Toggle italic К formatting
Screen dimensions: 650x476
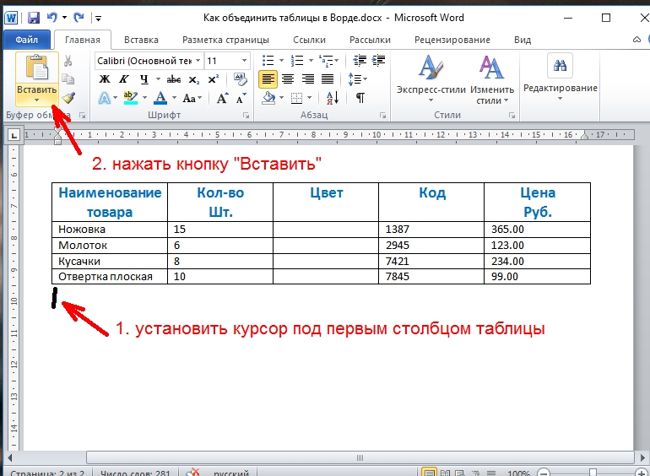coord(124,79)
